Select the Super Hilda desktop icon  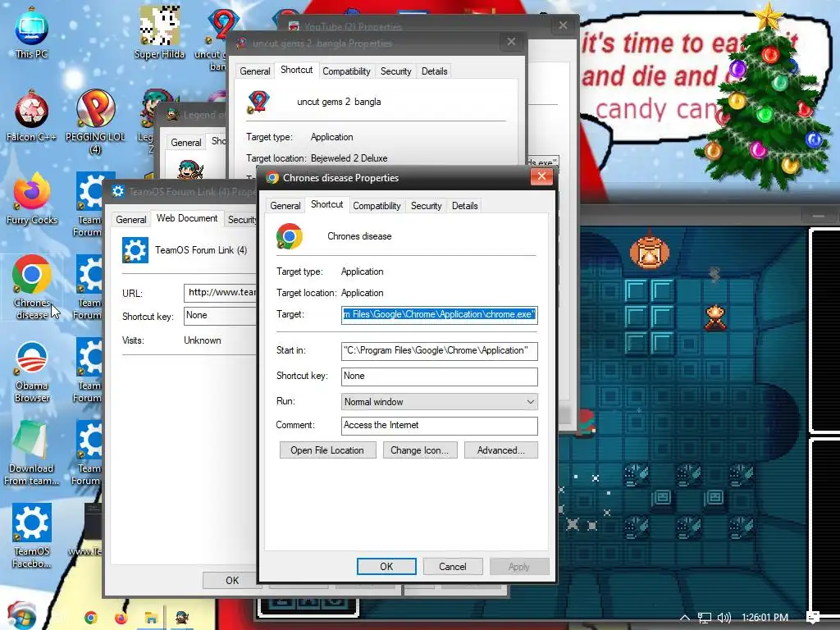pyautogui.click(x=159, y=33)
